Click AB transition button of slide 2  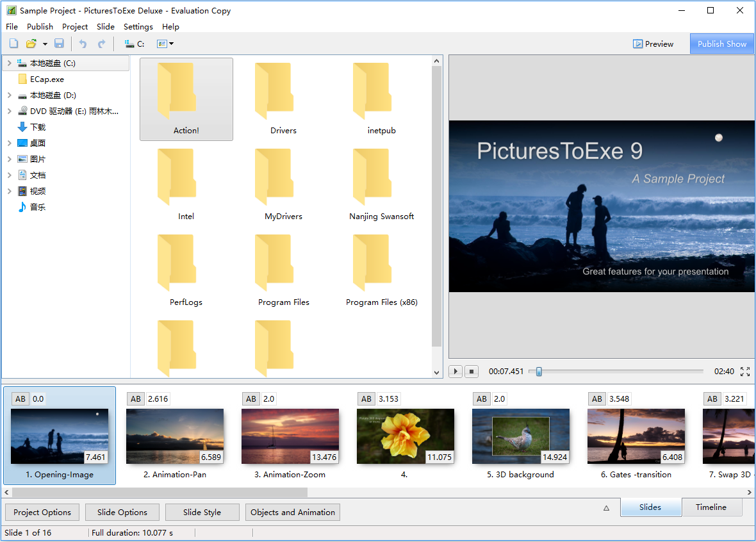click(x=135, y=398)
